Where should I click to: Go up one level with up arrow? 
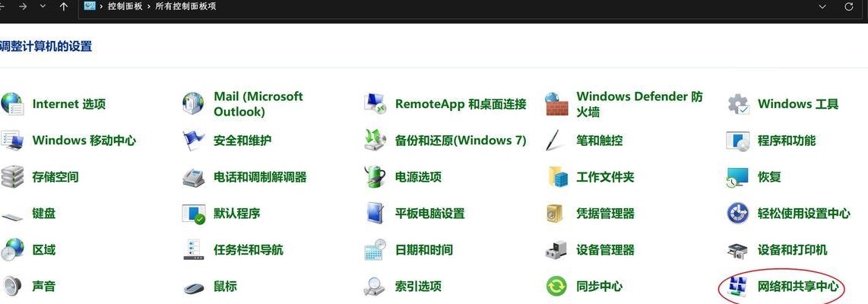coord(64,7)
